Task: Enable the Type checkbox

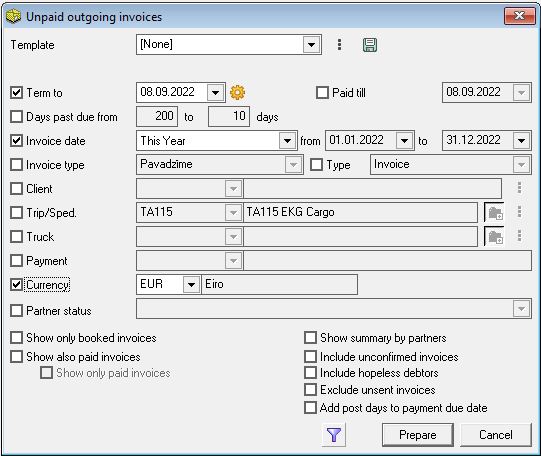Action: (x=316, y=165)
